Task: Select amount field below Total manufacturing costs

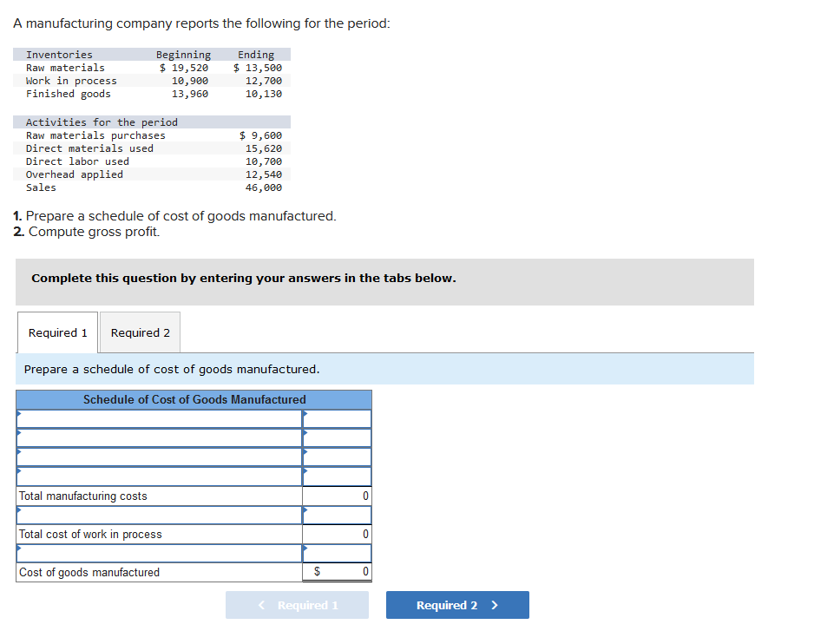Action: [x=337, y=515]
